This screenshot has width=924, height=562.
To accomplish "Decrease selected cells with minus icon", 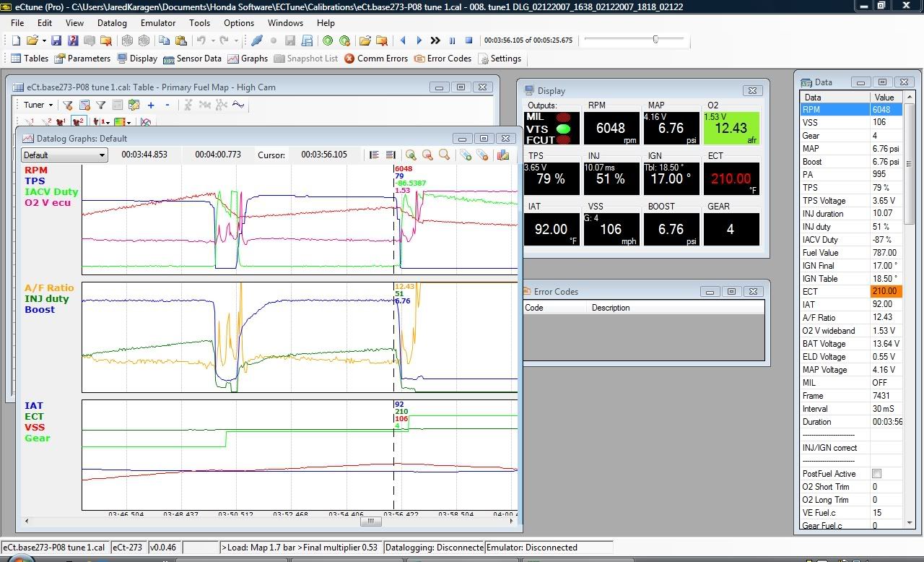I will coord(167,105).
